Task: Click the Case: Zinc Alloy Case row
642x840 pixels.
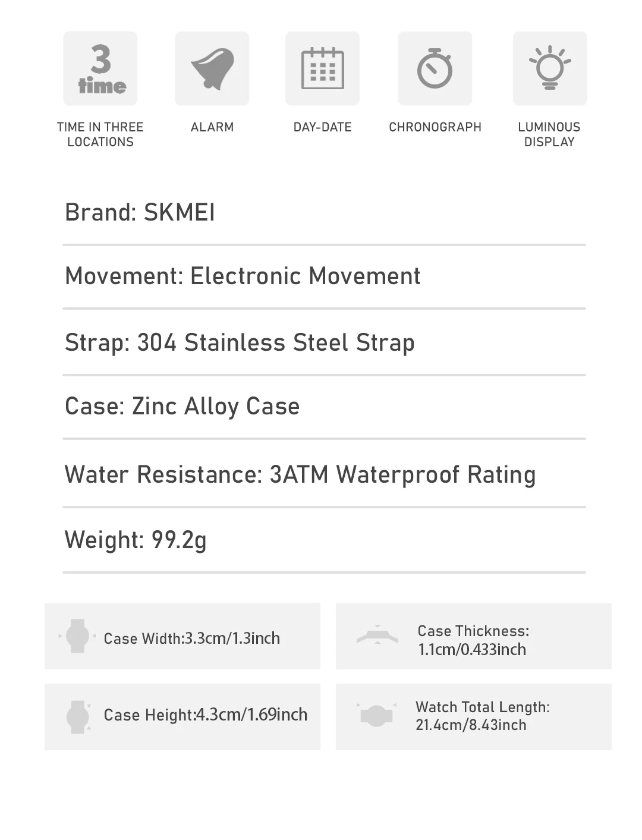Action: tap(324, 407)
